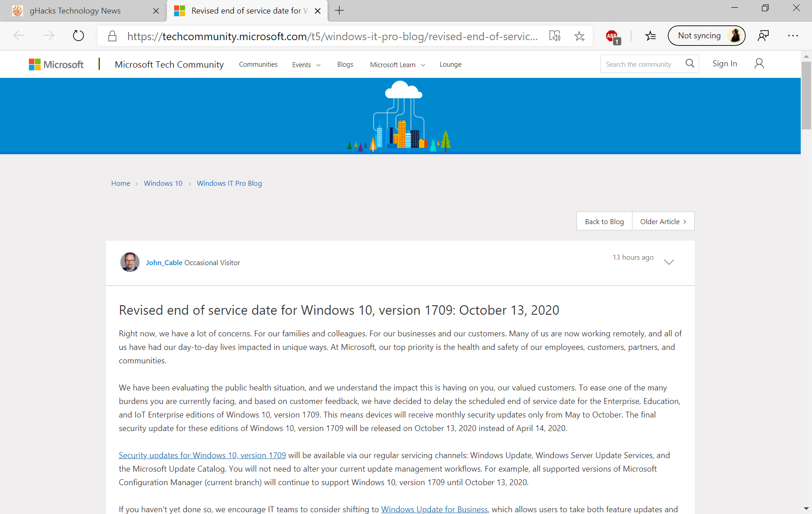
Task: Open the Windows 10 breadcrumb
Action: 163,183
